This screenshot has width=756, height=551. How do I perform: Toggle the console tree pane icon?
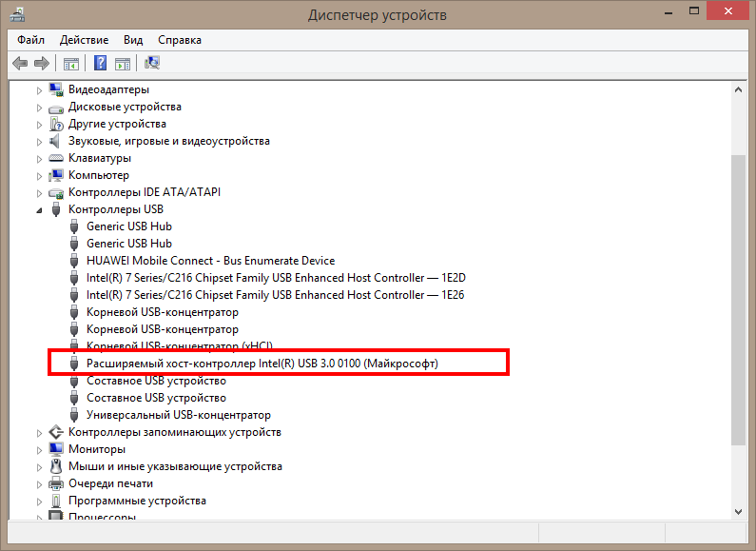pyautogui.click(x=71, y=63)
